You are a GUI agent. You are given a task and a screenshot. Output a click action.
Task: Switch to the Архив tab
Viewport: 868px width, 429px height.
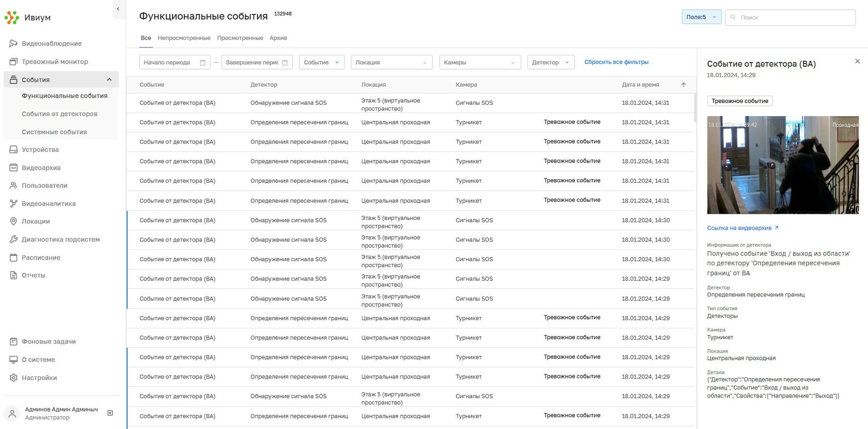(278, 38)
